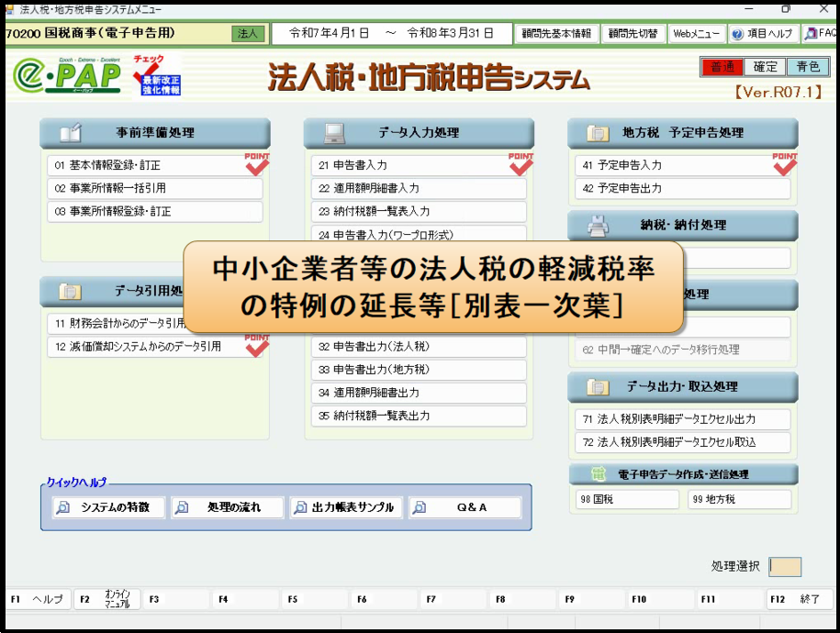The height and width of the screenshot is (633, 840).
Task: Open 03 事業所情報登録・訂正
Action: [155, 212]
